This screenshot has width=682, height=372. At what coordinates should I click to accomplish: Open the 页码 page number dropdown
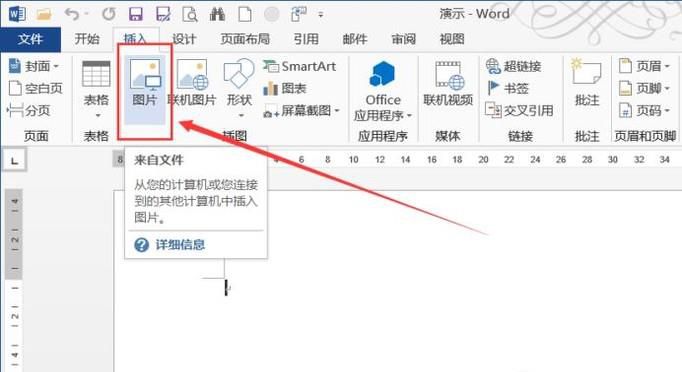pyautogui.click(x=644, y=111)
